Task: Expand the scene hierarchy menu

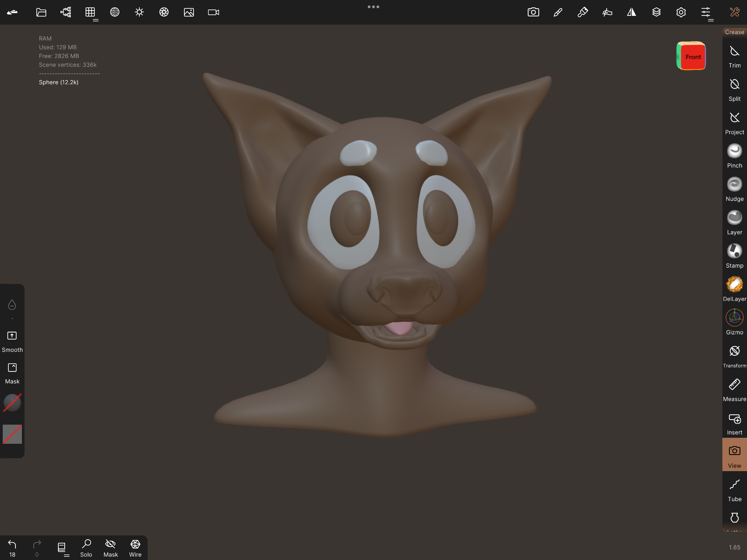Action: [66, 13]
